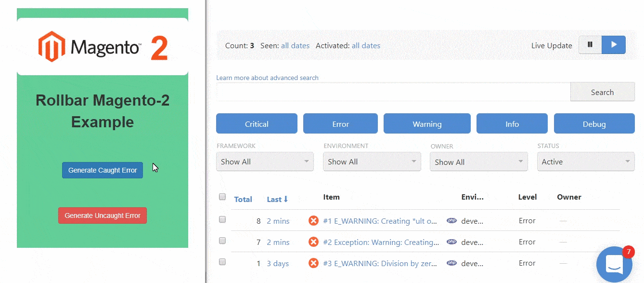
Task: Click Rollbar Magento-2 Example heading
Action: coord(103,111)
